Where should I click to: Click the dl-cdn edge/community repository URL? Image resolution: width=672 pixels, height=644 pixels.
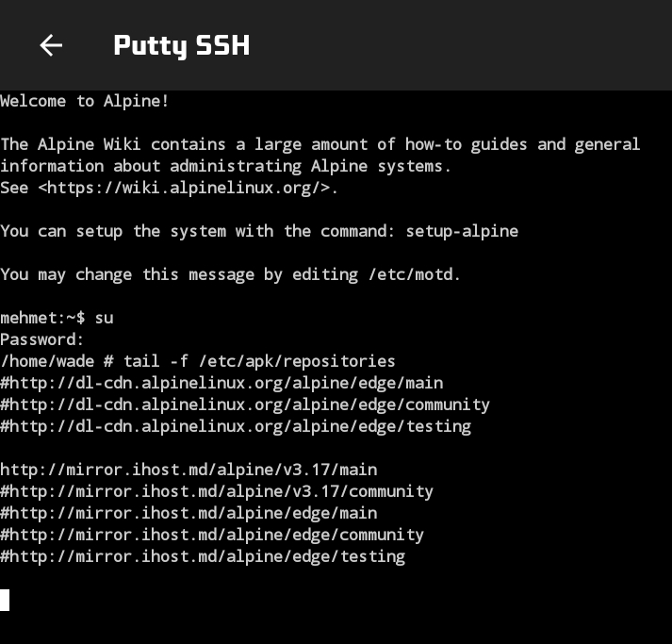[x=245, y=405]
